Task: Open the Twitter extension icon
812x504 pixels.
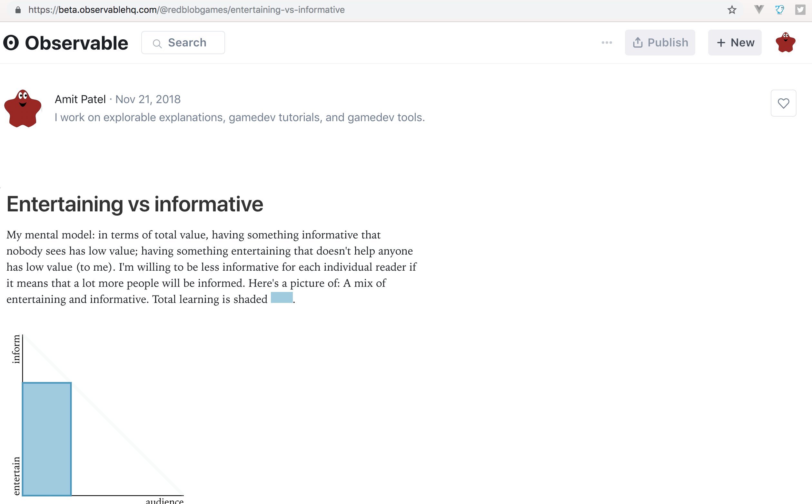Action: click(800, 9)
